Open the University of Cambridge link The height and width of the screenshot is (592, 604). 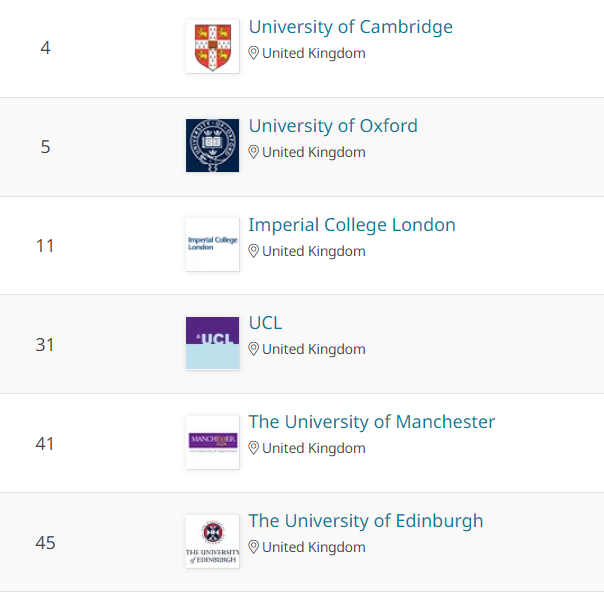point(351,27)
